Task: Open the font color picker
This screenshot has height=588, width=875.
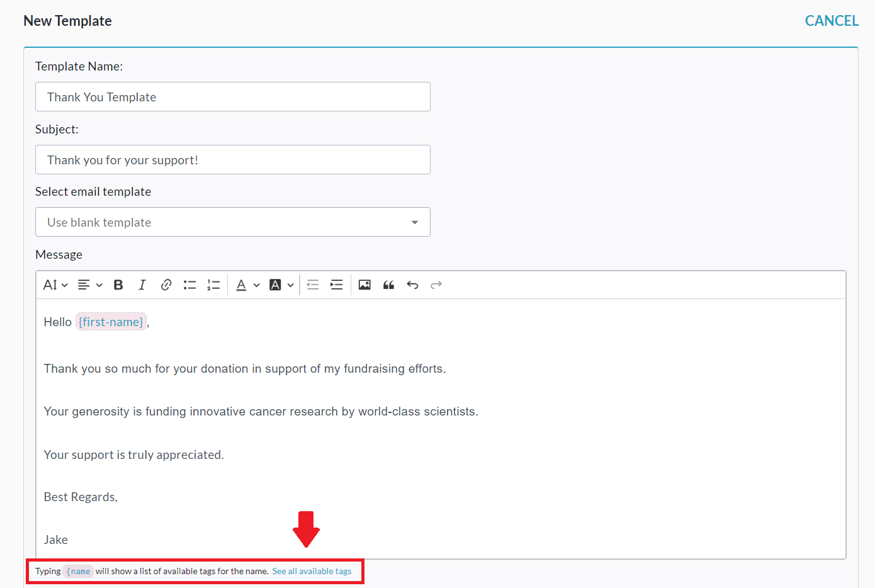Action: [247, 285]
